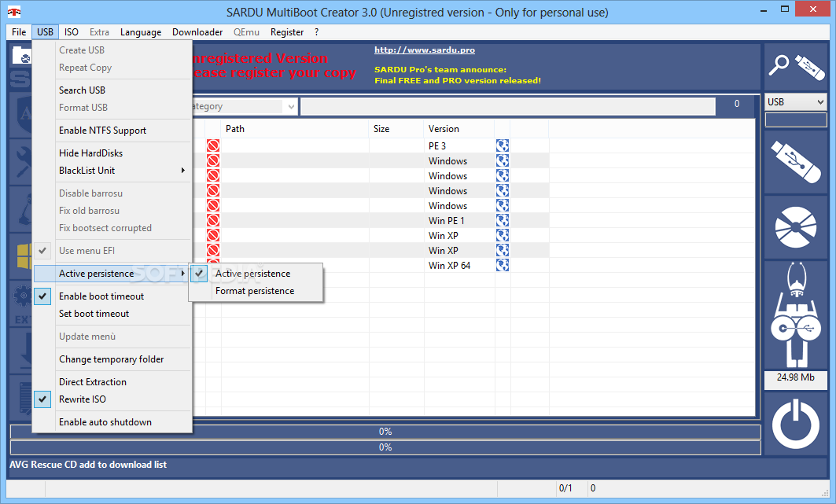Click the SARDU app logo in title bar
This screenshot has height=504, width=836.
coord(14,12)
